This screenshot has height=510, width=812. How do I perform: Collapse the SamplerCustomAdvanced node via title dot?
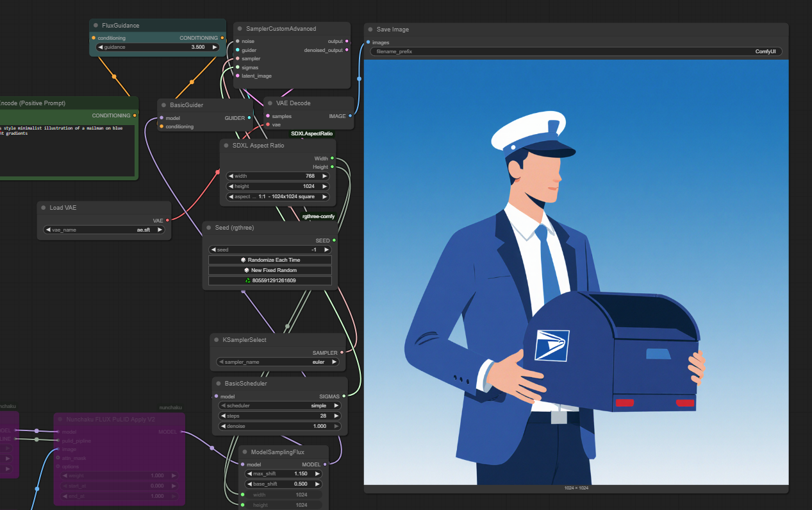tap(240, 29)
